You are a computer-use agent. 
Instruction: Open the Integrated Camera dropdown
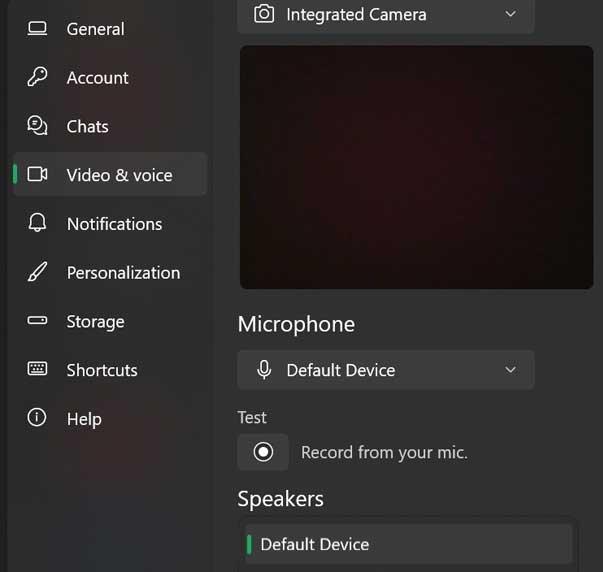pos(385,15)
